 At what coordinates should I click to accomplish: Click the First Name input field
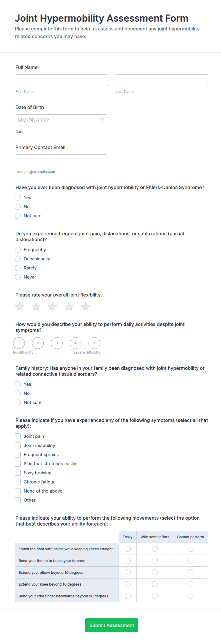click(61, 80)
